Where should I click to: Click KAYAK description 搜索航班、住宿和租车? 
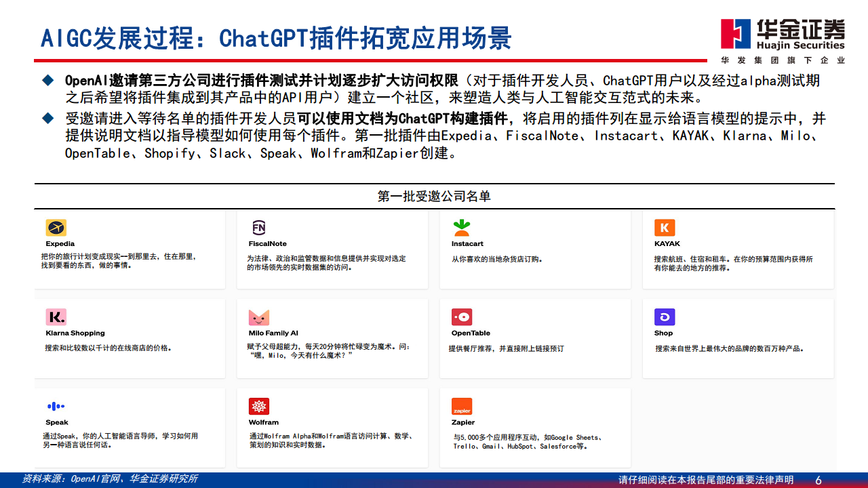click(x=734, y=264)
